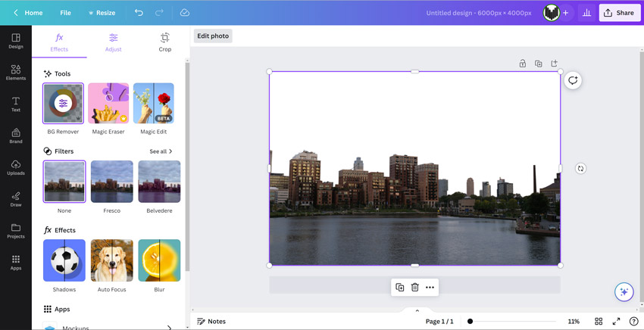The height and width of the screenshot is (330, 644).
Task: Click the Page 1 / 1 indicator
Action: click(439, 322)
